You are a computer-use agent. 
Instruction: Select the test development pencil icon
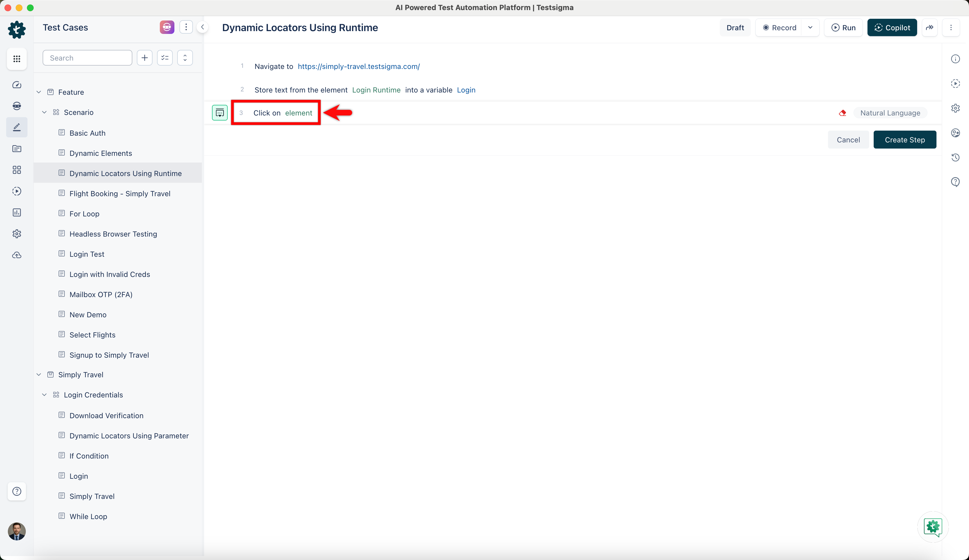tap(17, 127)
